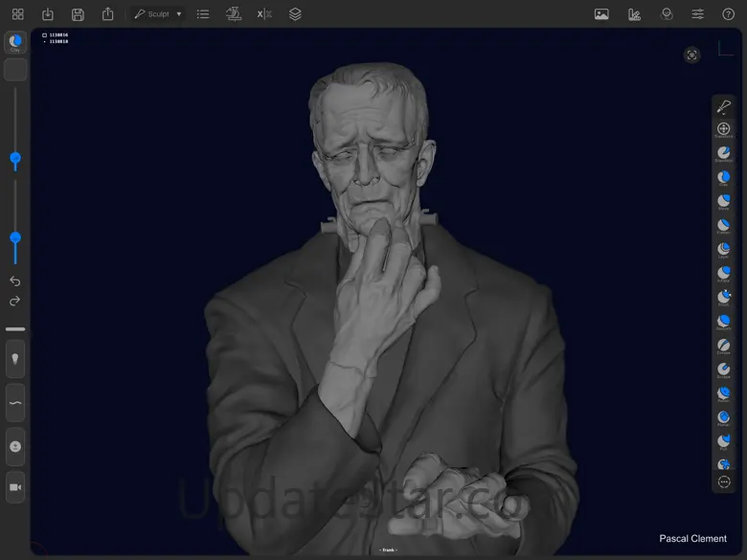
Task: Select the Scrape brush
Action: click(724, 370)
